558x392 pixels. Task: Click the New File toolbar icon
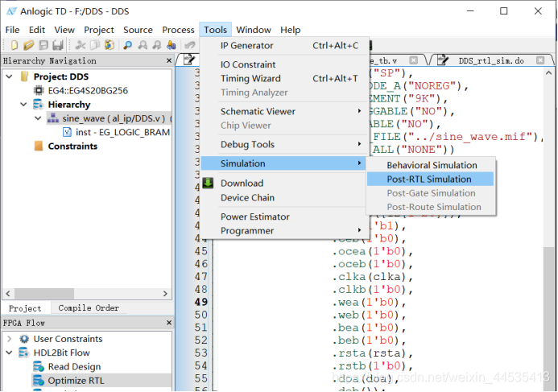click(x=14, y=45)
